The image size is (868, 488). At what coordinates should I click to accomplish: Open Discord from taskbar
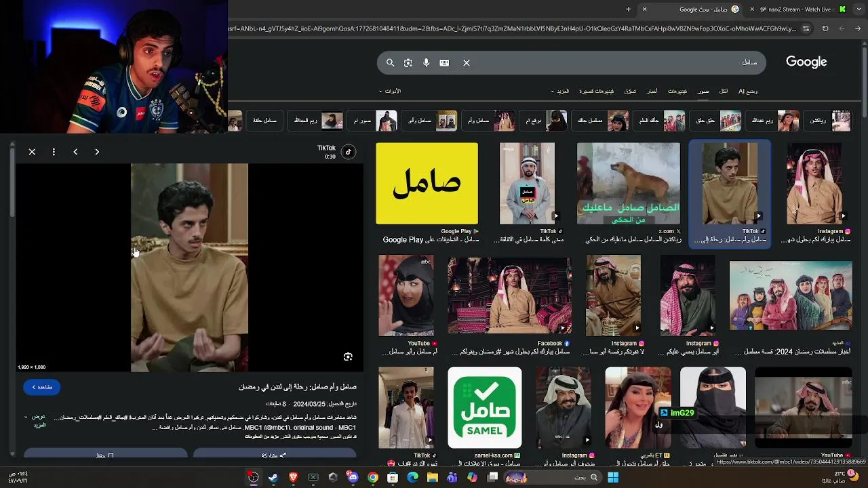[x=353, y=477]
